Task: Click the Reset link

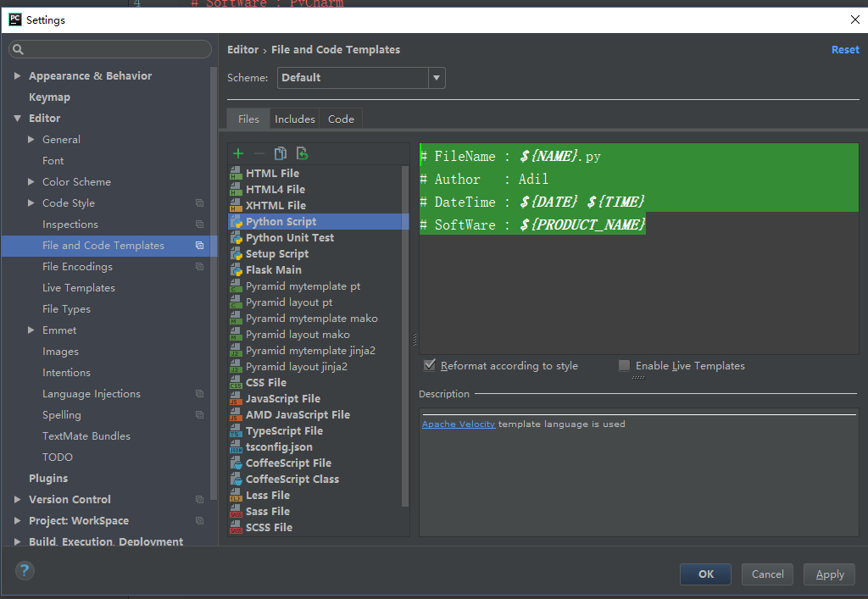Action: [x=845, y=49]
